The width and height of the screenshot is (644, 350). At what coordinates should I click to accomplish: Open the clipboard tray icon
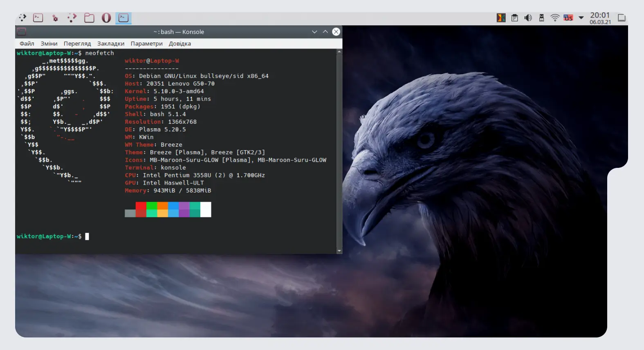click(515, 18)
